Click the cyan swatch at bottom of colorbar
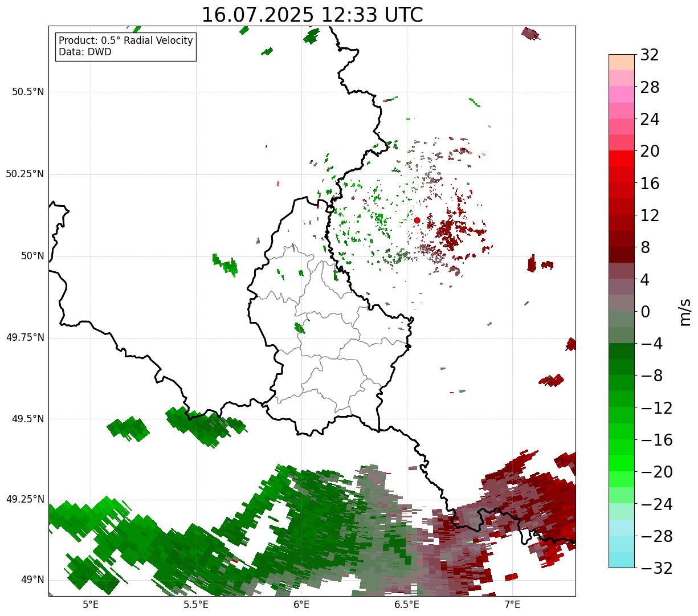Screen dimensions: 698x616 [x=622, y=560]
